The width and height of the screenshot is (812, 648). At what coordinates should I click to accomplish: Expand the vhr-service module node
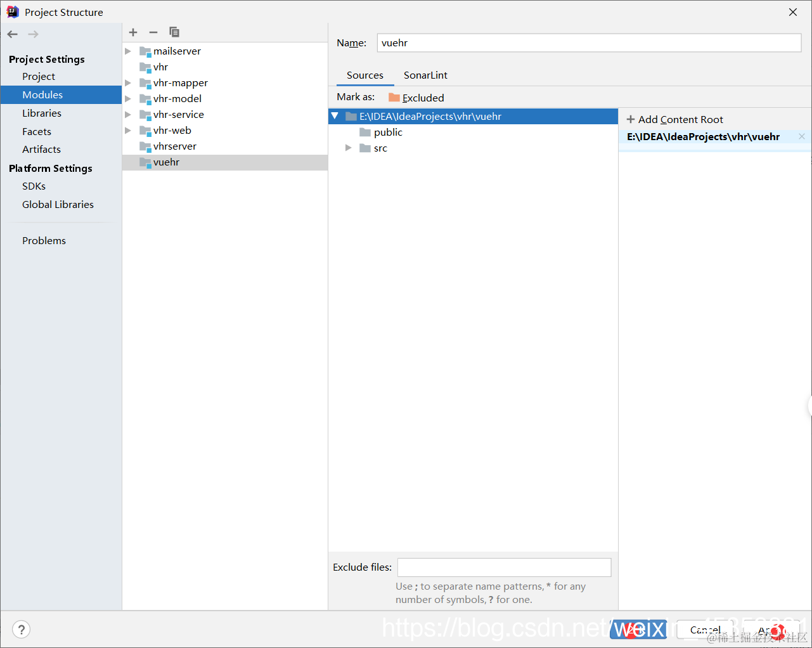pyautogui.click(x=128, y=115)
